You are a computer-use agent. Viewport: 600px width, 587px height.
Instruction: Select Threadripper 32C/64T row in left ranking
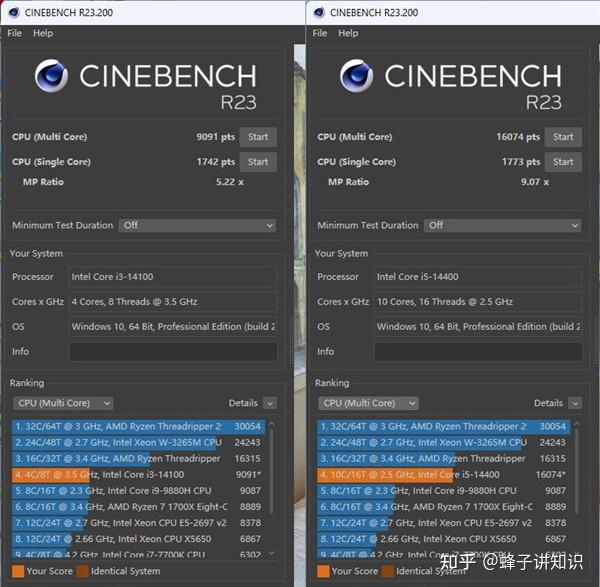coord(139,426)
